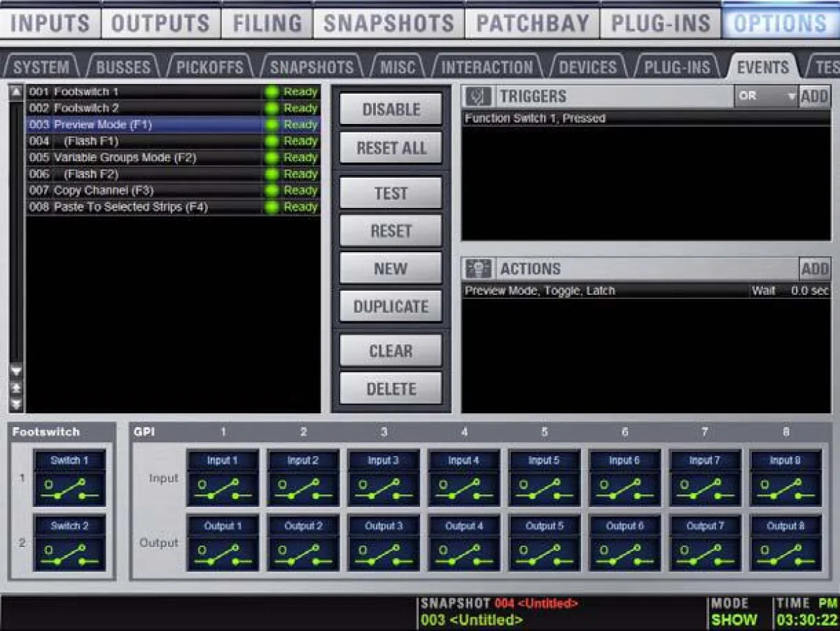Switch to the PICKOFFS sub-tab

click(210, 67)
